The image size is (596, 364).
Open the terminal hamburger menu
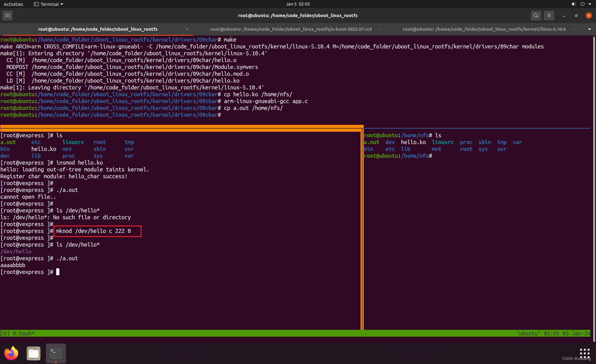point(549,16)
